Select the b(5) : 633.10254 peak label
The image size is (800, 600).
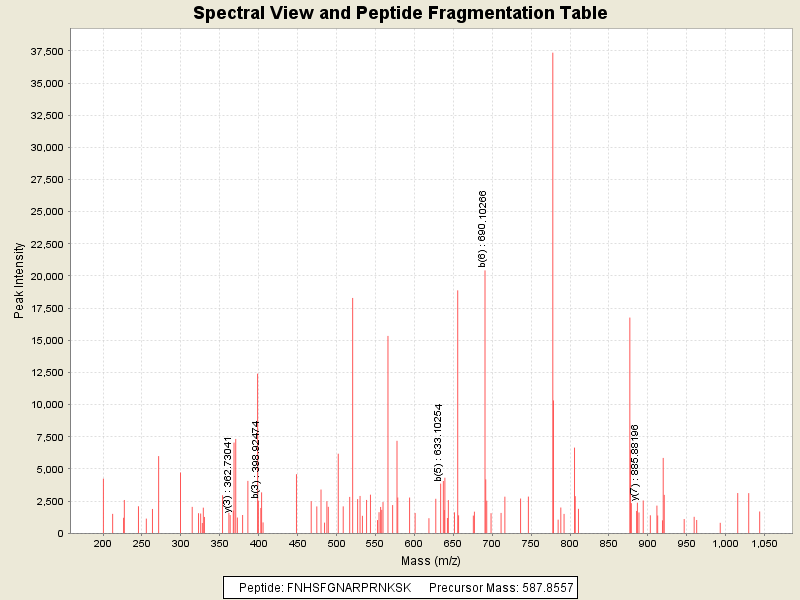[x=438, y=443]
